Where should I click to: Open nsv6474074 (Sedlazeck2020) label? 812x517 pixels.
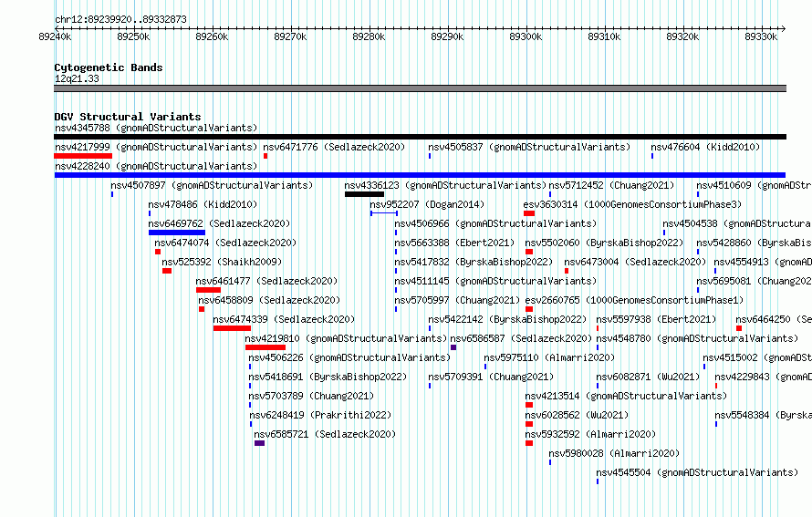point(225,243)
